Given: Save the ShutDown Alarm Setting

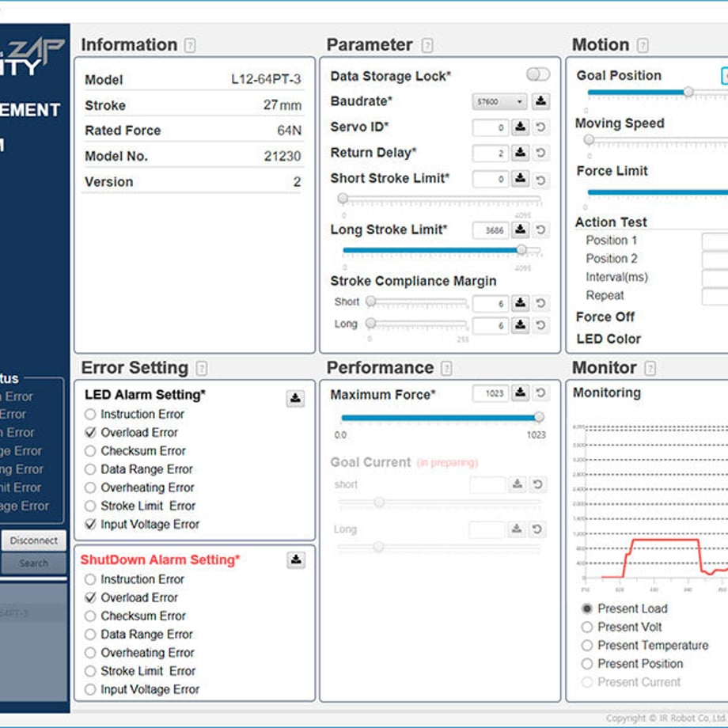Looking at the screenshot, I should 296,560.
